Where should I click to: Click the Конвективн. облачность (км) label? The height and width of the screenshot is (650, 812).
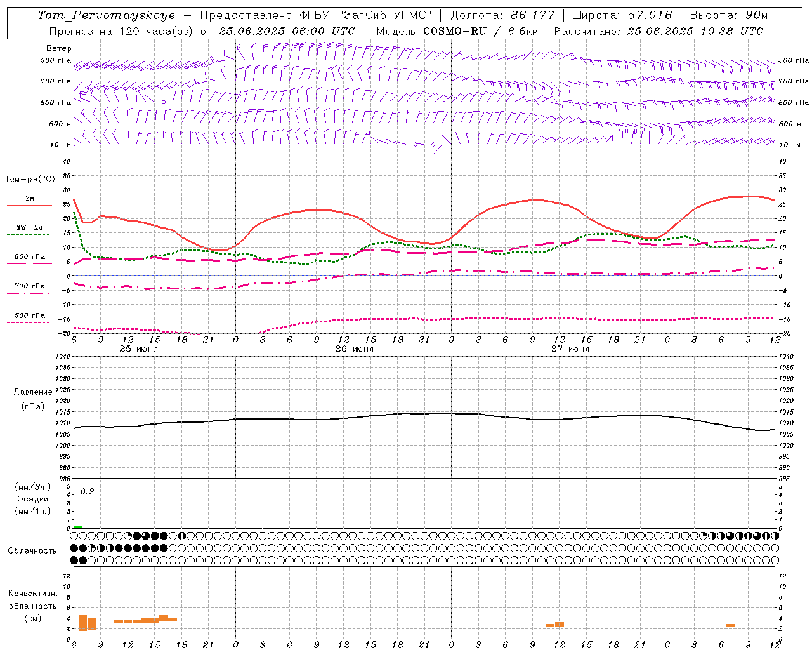pos(32,606)
